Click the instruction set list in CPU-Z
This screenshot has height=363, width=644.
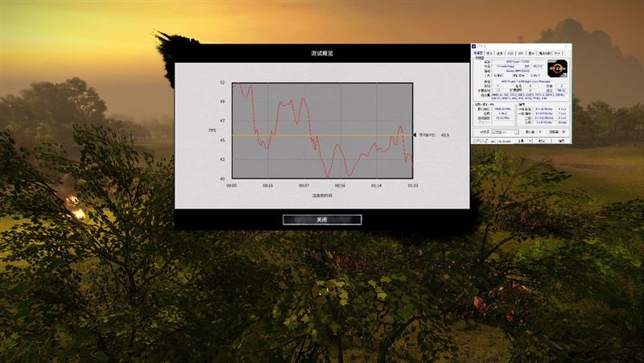tap(530, 97)
